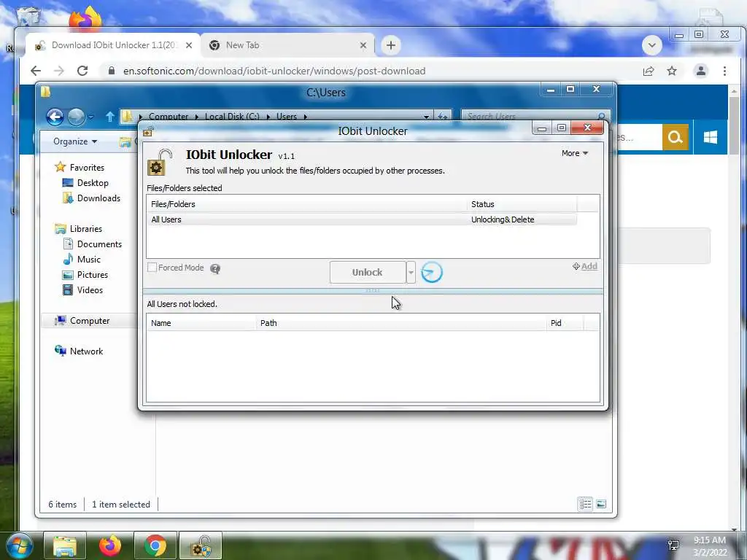
Task: Click the IObit Unlocker title bar icon
Action: click(x=148, y=131)
